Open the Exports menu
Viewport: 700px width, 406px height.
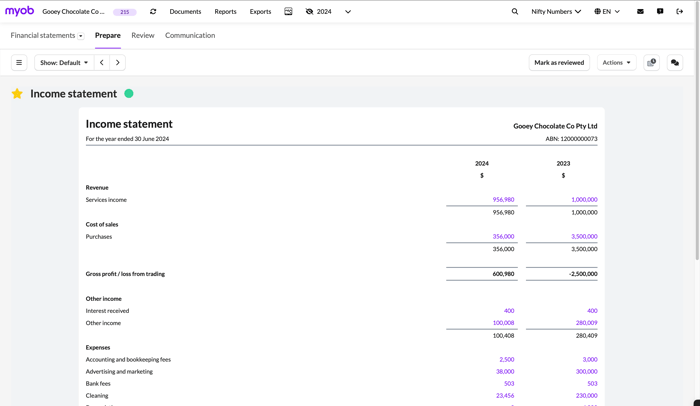pyautogui.click(x=260, y=12)
